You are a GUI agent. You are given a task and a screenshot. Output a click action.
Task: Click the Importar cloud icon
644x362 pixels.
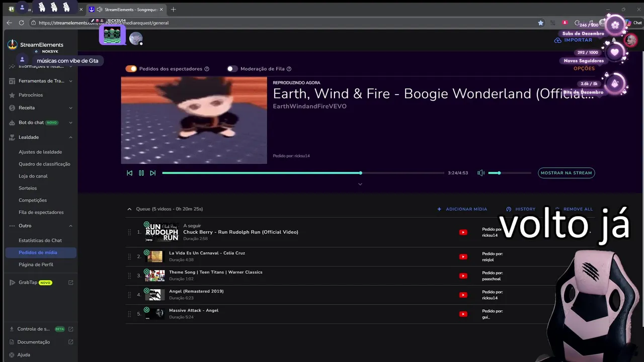558,40
